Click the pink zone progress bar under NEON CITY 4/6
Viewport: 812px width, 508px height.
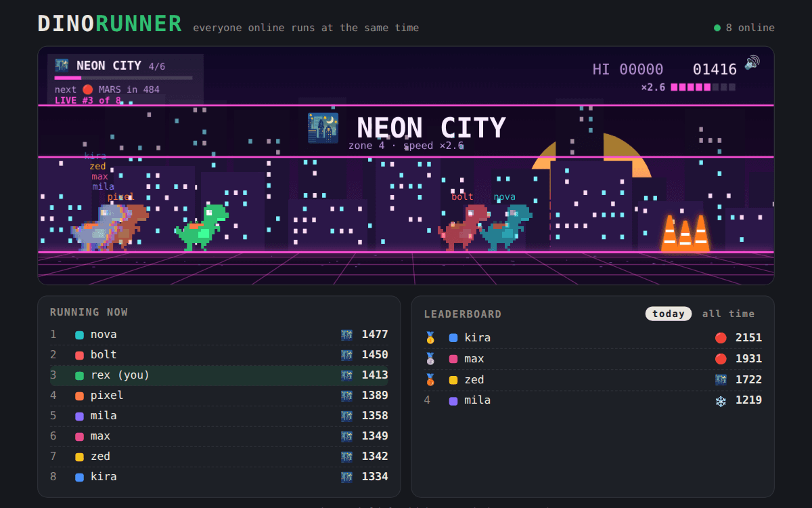click(x=123, y=78)
